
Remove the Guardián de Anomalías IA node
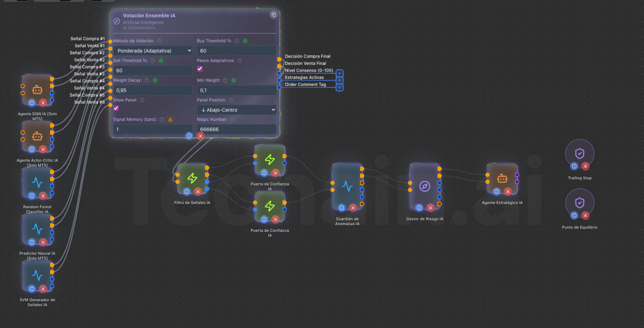click(353, 208)
